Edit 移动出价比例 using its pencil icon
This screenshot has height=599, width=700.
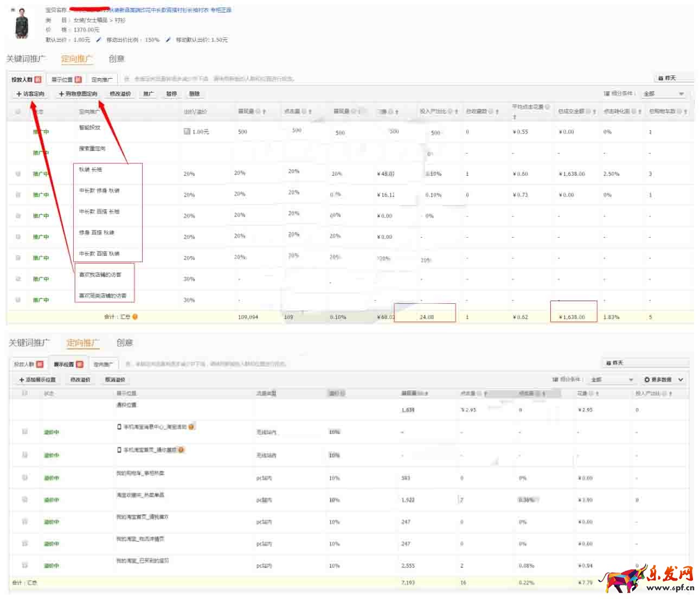[x=168, y=40]
